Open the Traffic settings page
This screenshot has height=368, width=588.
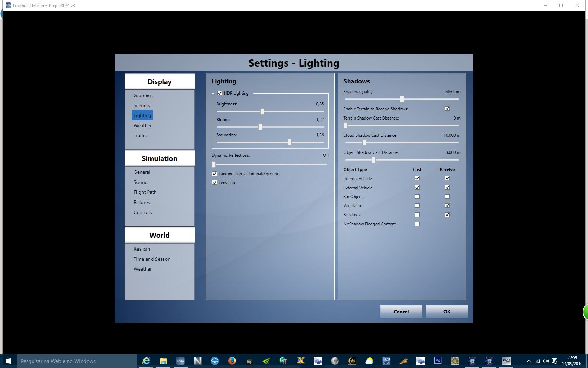[140, 135]
